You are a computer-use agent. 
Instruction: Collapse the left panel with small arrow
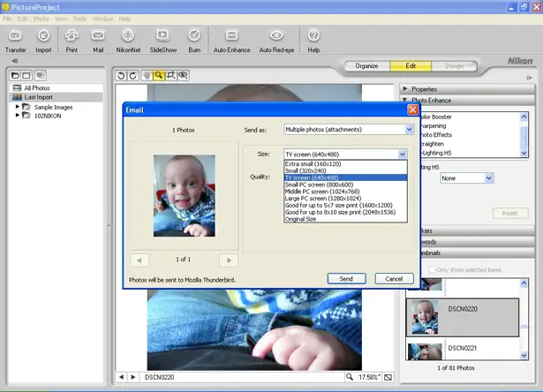[x=14, y=61]
